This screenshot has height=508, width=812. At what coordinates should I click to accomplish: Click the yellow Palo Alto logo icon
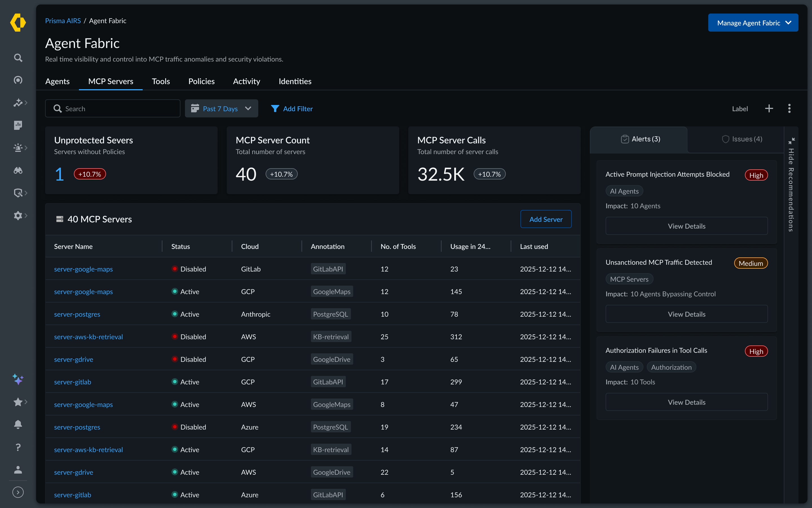18,23
